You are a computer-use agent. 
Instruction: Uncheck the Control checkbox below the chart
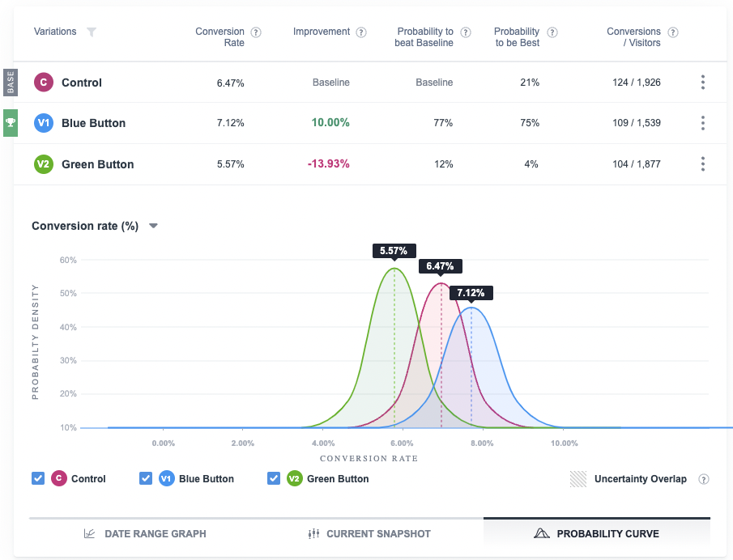pos(37,478)
